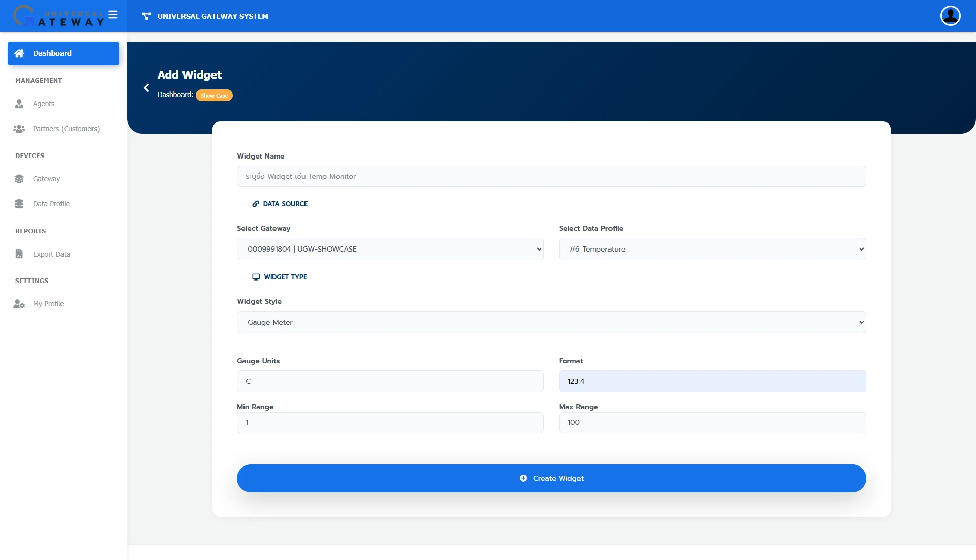Click the Create Widget button

(x=551, y=478)
